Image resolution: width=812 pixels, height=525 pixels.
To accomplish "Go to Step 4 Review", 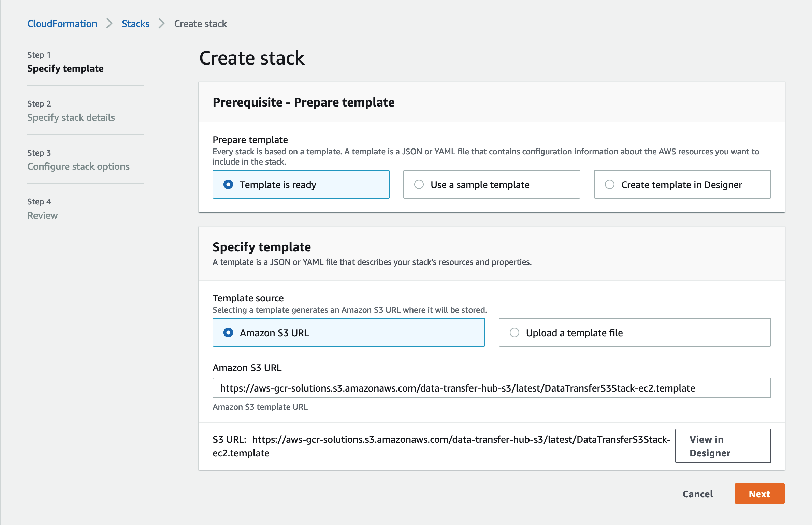I will 43,215.
